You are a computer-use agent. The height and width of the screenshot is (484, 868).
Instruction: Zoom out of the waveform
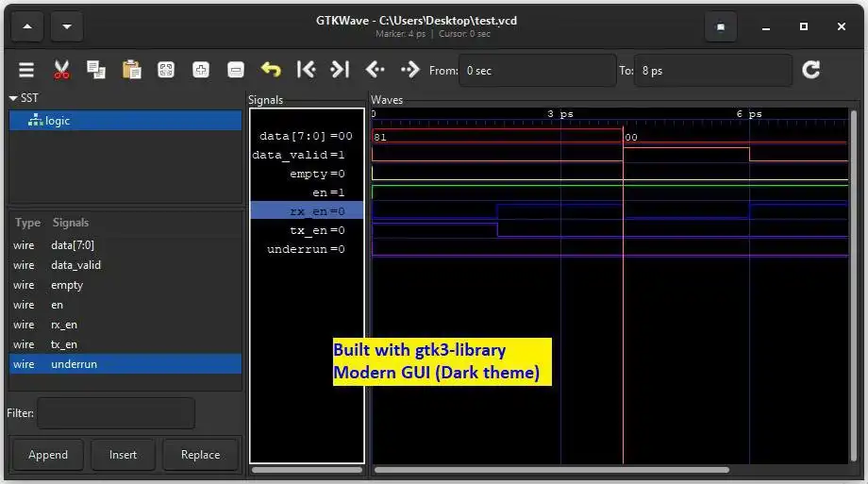[236, 71]
